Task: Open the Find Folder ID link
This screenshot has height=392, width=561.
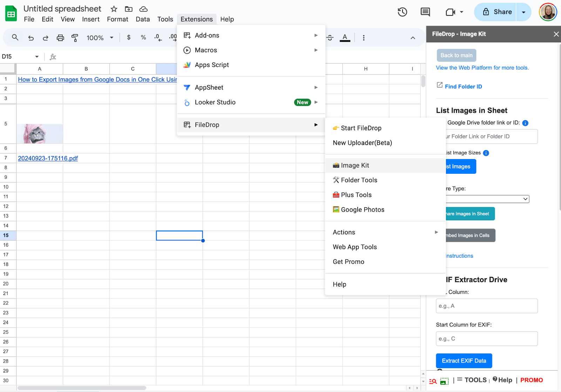Action: [x=463, y=87]
